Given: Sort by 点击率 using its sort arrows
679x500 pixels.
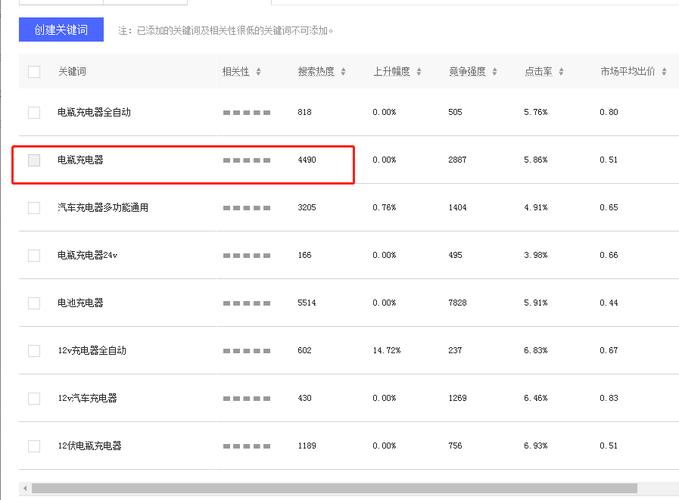Looking at the screenshot, I should pyautogui.click(x=561, y=71).
